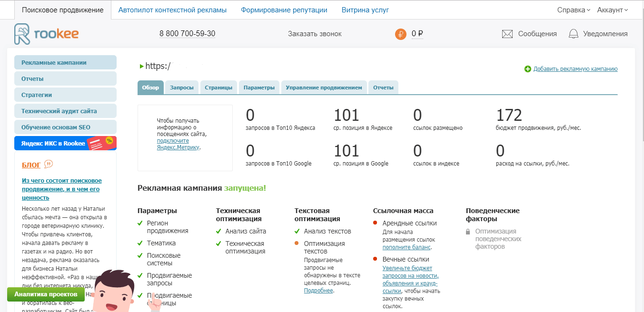Click the 172 бюджет продвижения value

(x=509, y=115)
